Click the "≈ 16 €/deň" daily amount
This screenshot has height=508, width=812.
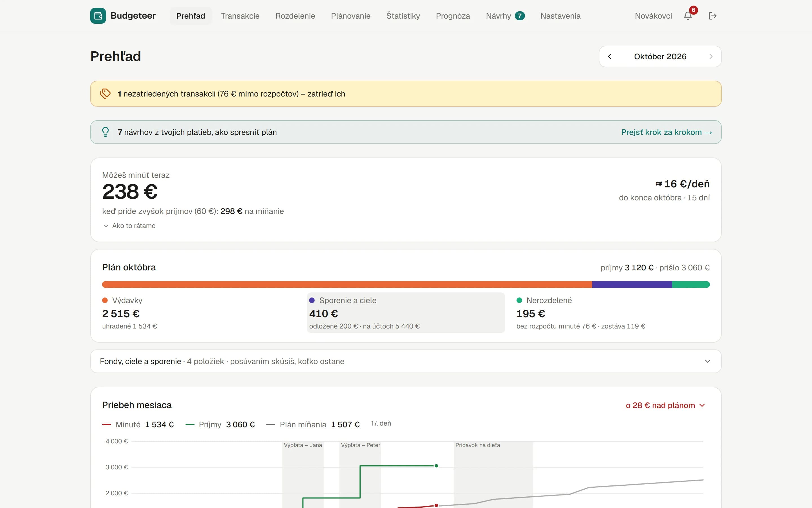pyautogui.click(x=683, y=184)
